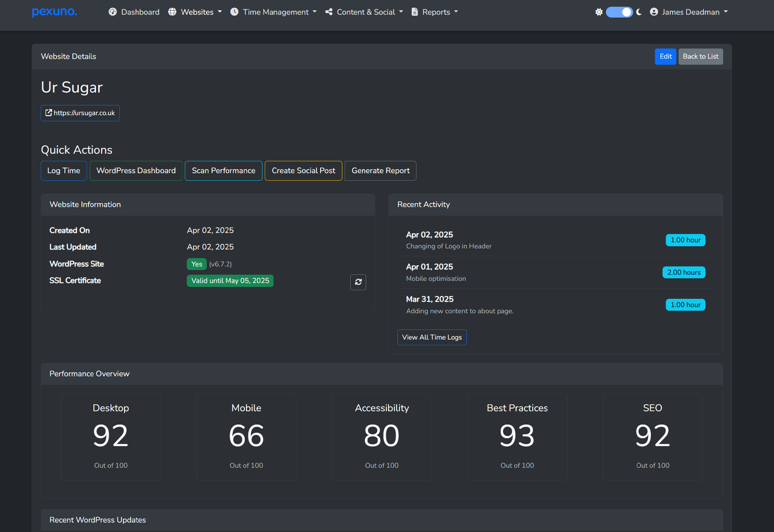
Task: Open the Content & Social dropdown
Action: click(364, 12)
